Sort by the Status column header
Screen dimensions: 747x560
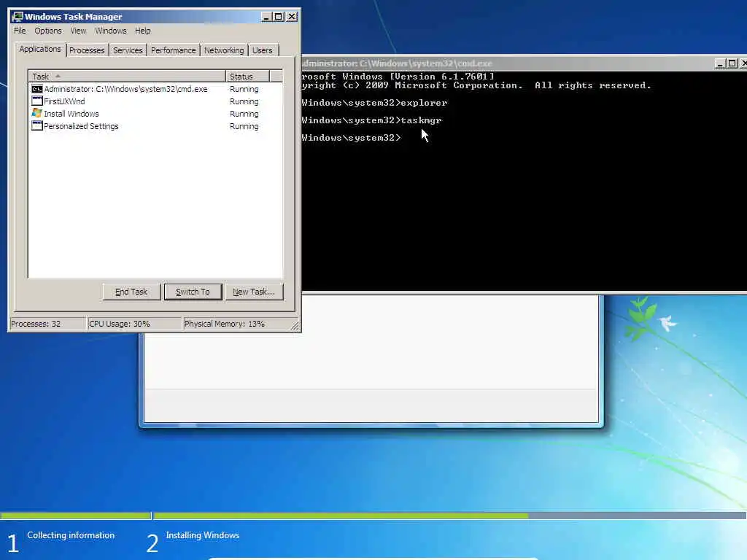tap(248, 76)
